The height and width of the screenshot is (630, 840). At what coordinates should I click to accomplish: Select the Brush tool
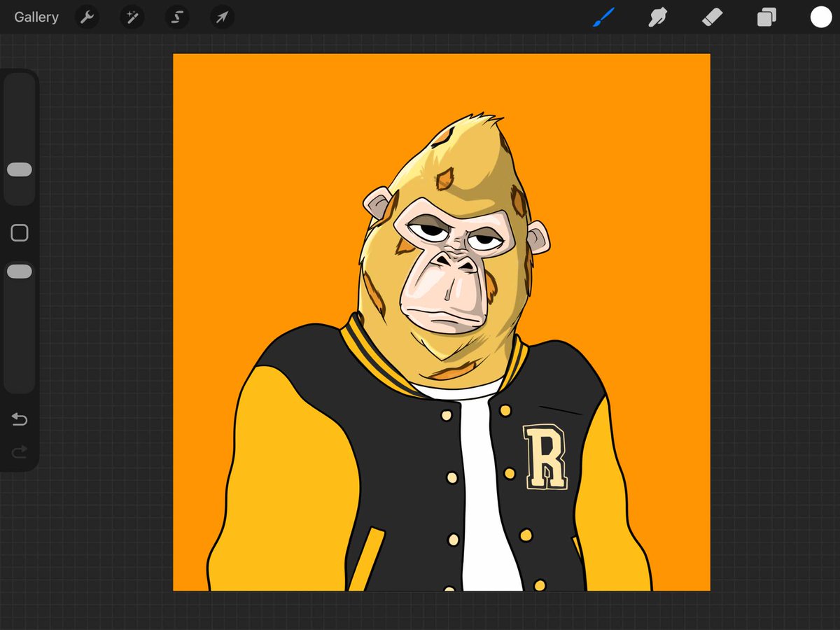603,17
